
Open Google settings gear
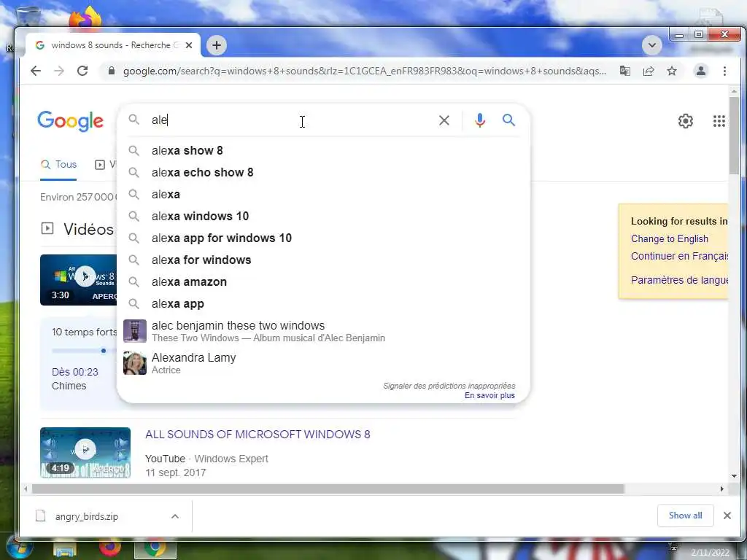686,121
